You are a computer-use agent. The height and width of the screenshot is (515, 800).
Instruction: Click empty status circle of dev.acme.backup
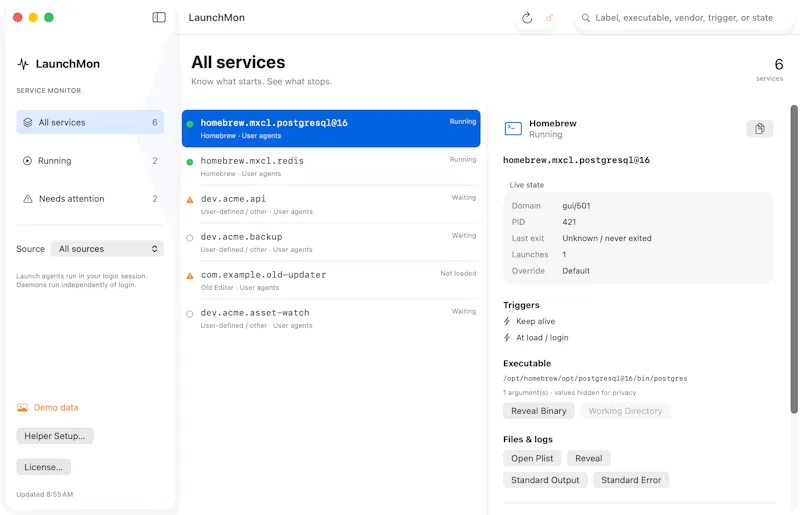tap(190, 238)
